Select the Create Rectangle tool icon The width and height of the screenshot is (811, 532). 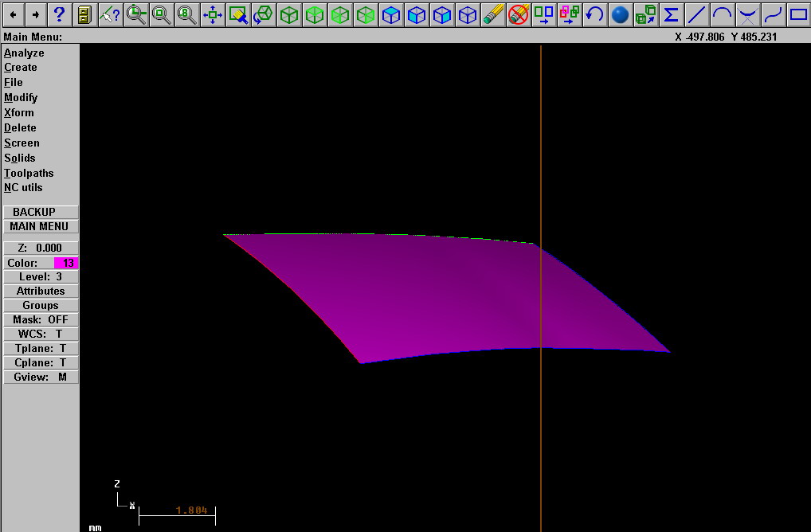tap(798, 15)
